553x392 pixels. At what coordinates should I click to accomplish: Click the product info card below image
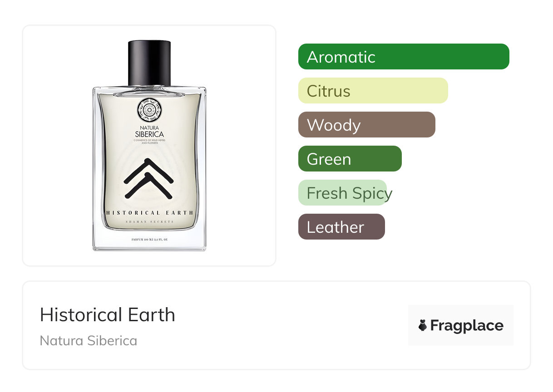point(276,325)
